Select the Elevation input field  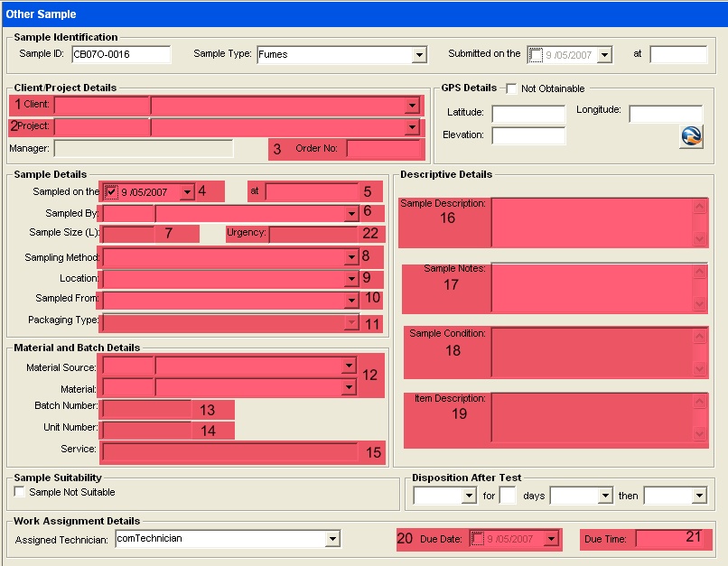click(528, 135)
